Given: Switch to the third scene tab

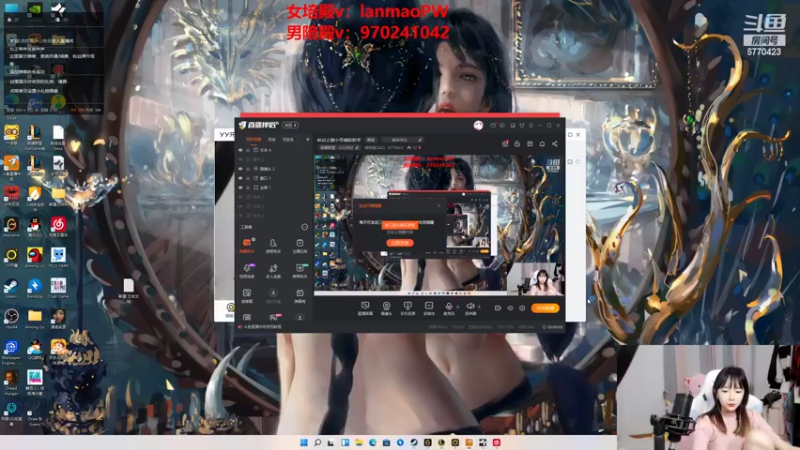Looking at the screenshot, I should 288,139.
